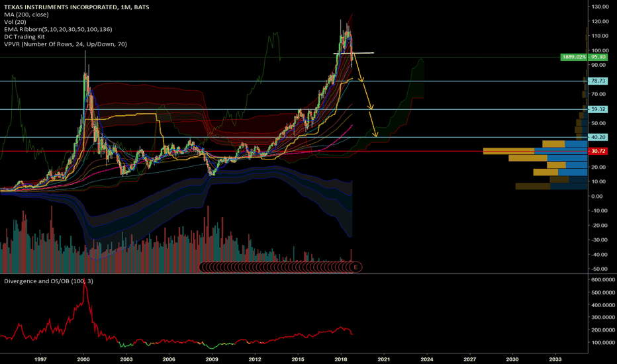
Task: Click the '78.73' horizontal line price label
Action: point(598,81)
